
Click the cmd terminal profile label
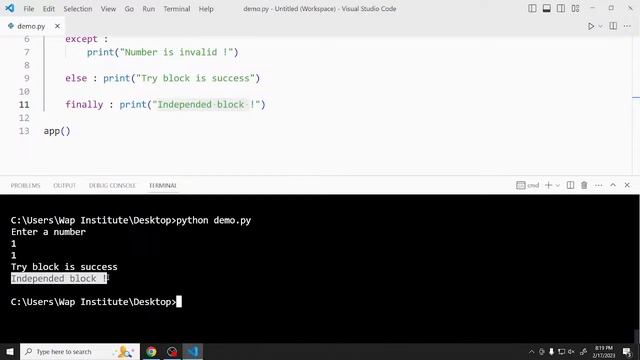(x=528, y=185)
